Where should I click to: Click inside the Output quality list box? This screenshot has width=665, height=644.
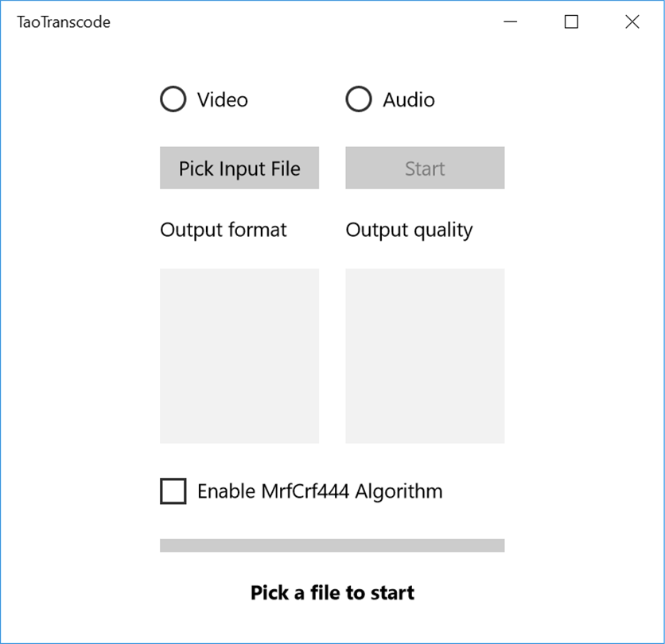click(425, 355)
